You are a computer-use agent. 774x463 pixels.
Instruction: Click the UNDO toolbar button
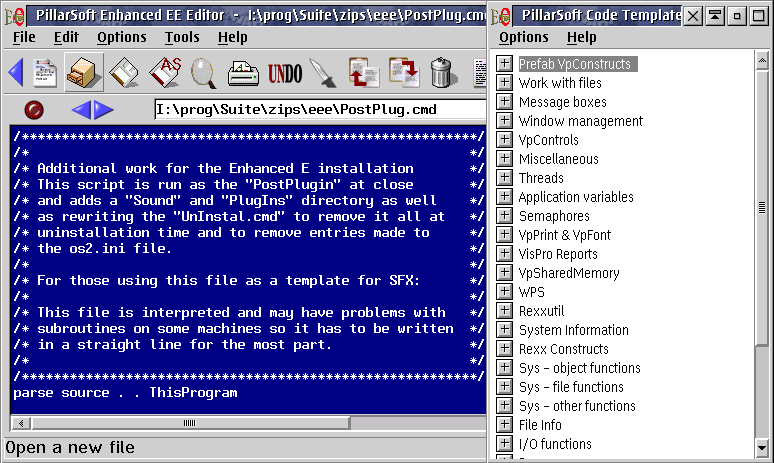(285, 74)
